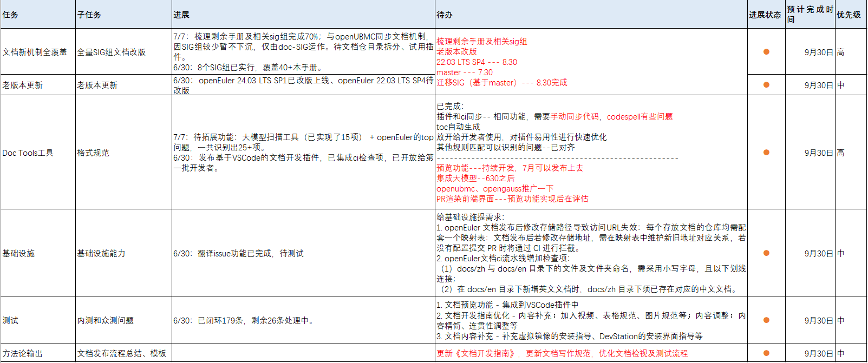Click the 子任务 column header
Image resolution: width=868 pixels, height=363 pixels.
[123, 15]
